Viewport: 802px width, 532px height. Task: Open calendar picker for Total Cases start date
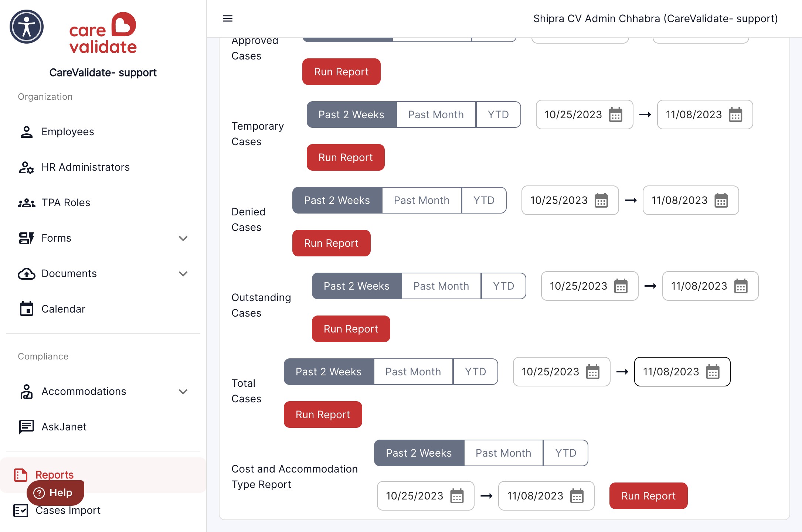593,372
